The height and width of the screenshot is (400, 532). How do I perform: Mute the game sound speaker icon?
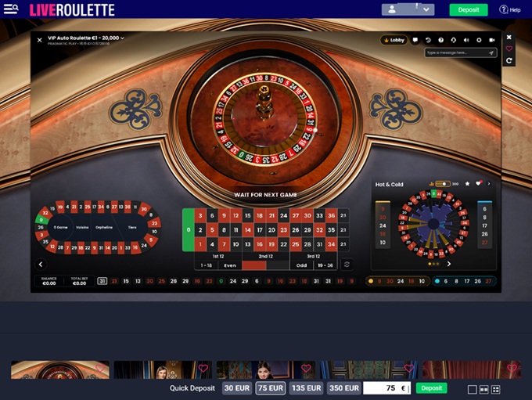coord(466,40)
